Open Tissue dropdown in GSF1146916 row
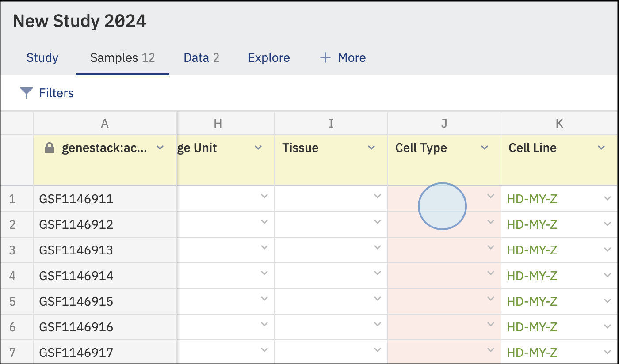 point(378,324)
